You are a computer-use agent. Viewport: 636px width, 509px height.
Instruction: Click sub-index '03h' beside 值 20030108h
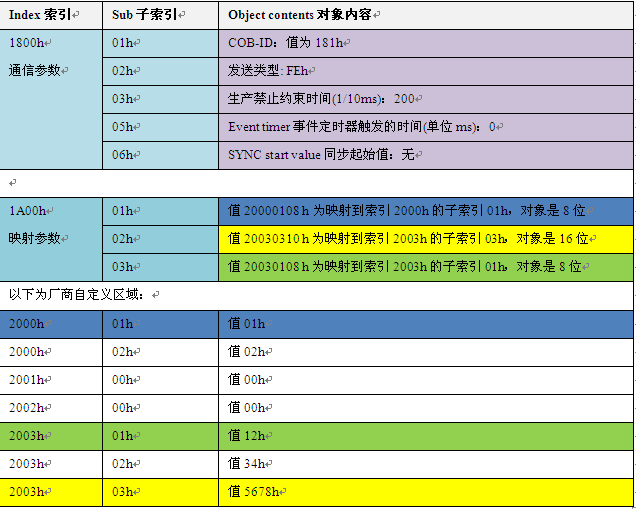[161, 267]
